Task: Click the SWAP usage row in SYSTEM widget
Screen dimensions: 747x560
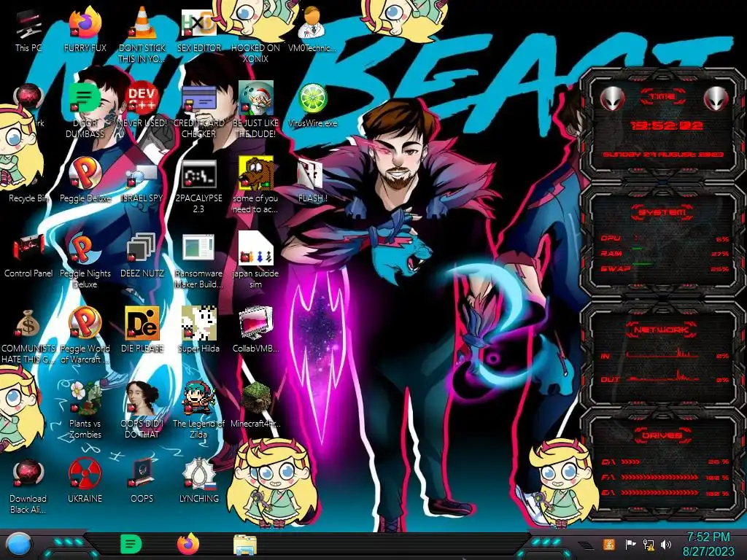Action: tap(665, 268)
